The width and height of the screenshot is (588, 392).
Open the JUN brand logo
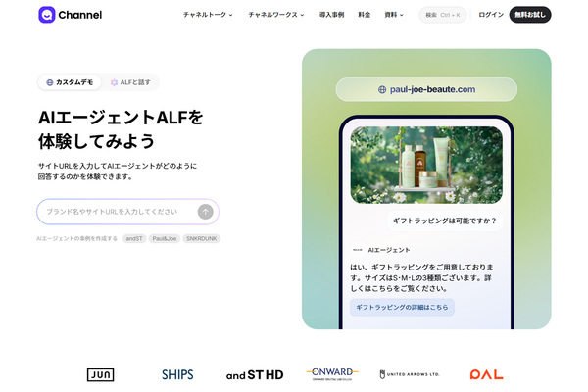pyautogui.click(x=100, y=374)
